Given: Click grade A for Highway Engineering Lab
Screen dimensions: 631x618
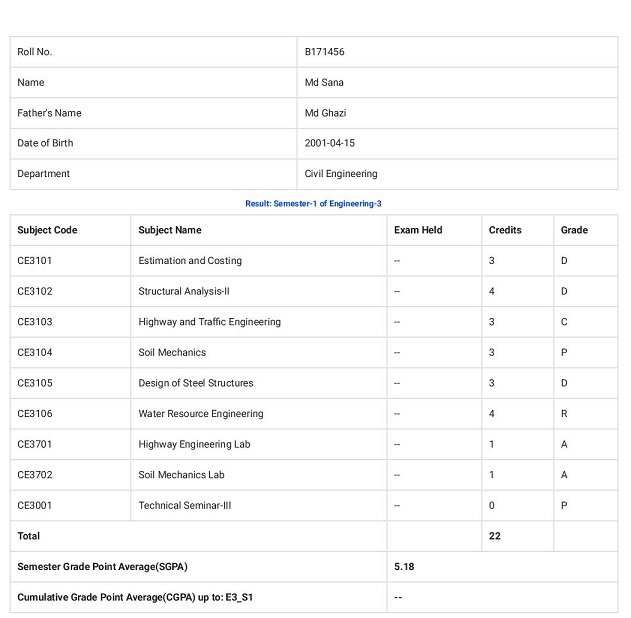Looking at the screenshot, I should pyautogui.click(x=564, y=444).
